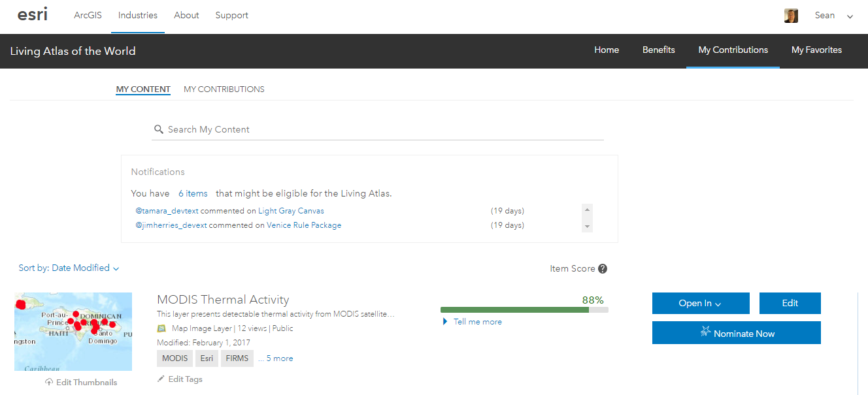Switch to the My Contributions sub-tab
Viewport: 868px width, 395px height.
point(224,89)
